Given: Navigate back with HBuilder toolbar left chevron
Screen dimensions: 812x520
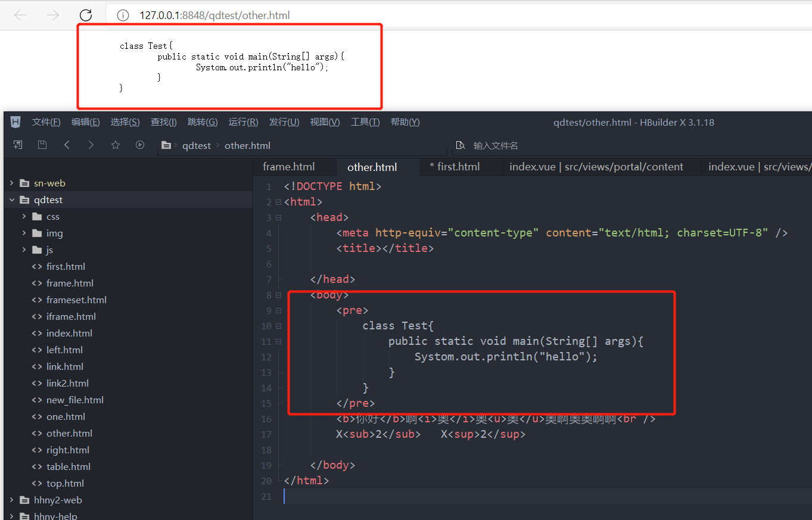Looking at the screenshot, I should tap(67, 145).
